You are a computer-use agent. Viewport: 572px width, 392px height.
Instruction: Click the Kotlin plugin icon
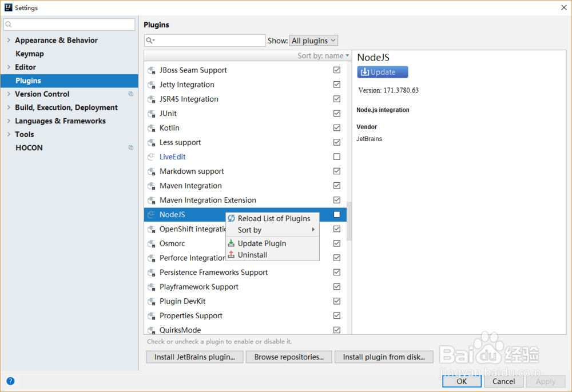pos(152,128)
